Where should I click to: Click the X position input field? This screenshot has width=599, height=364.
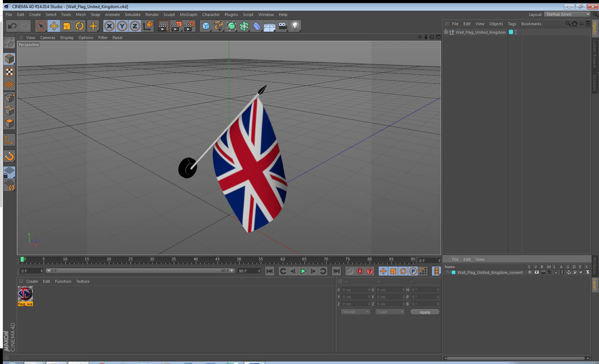(356, 290)
